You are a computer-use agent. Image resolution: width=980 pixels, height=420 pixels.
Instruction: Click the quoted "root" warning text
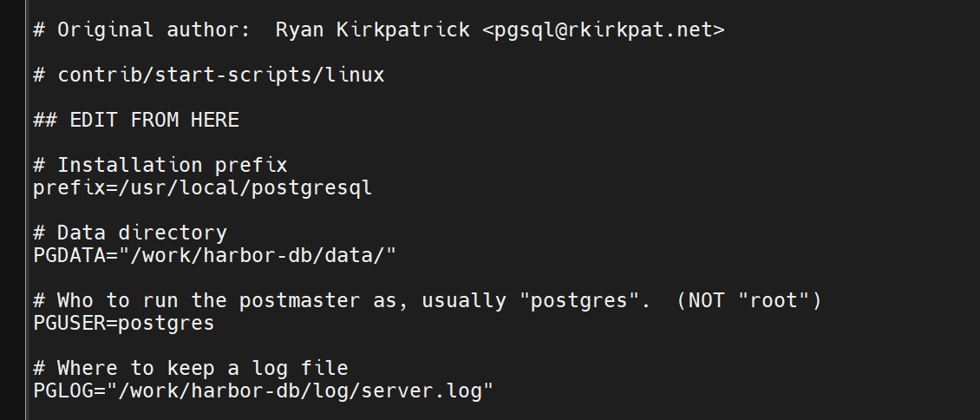coord(773,300)
